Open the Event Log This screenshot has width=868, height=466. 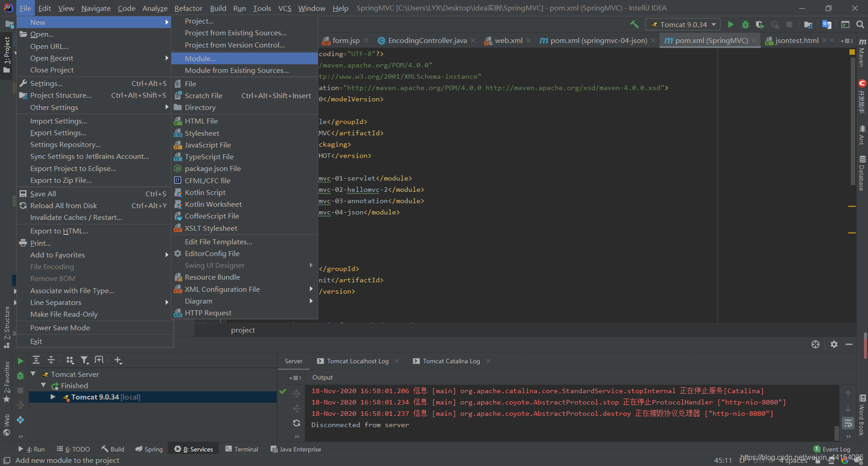click(832, 449)
